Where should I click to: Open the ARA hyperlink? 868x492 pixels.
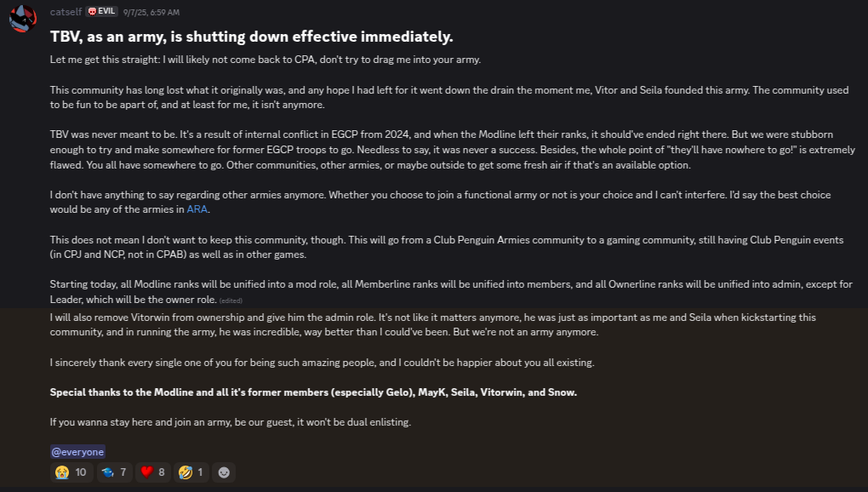coord(197,209)
